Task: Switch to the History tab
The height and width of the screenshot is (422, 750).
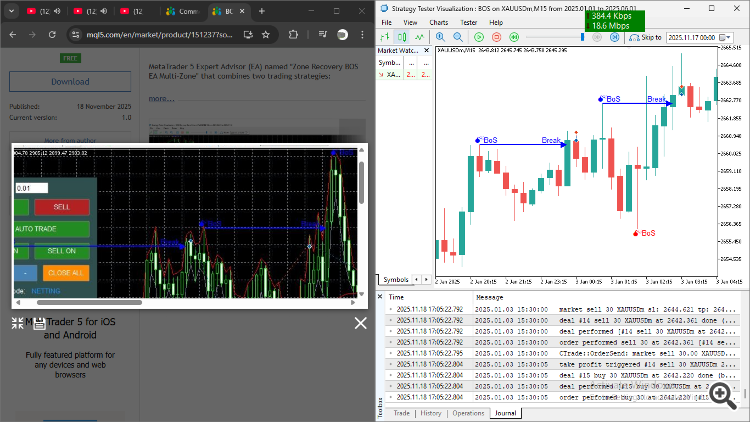Action: (431, 413)
